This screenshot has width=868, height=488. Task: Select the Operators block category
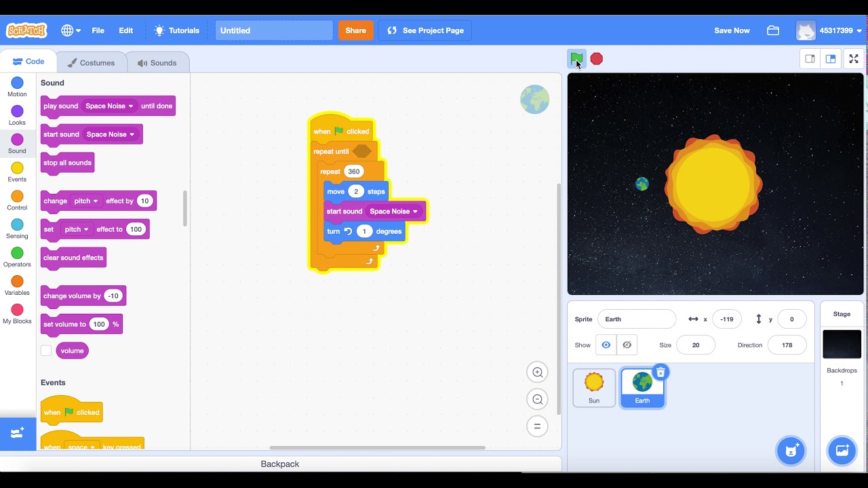[17, 258]
